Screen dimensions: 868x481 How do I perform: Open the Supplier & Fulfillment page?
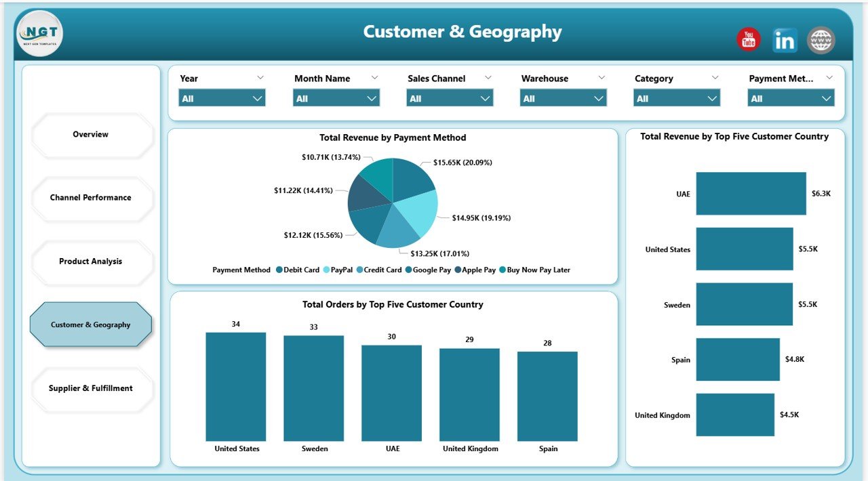91,389
